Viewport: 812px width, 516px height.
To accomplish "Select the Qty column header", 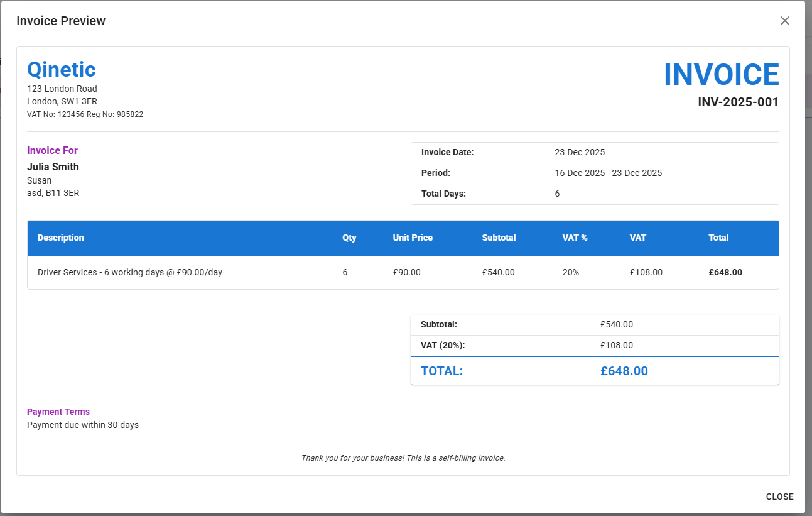I will coord(349,238).
